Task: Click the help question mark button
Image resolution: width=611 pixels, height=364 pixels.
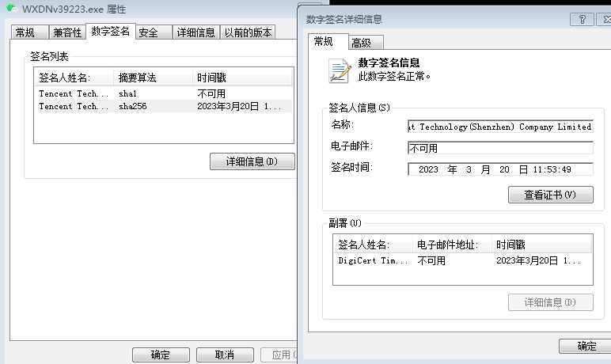Action: pyautogui.click(x=581, y=19)
